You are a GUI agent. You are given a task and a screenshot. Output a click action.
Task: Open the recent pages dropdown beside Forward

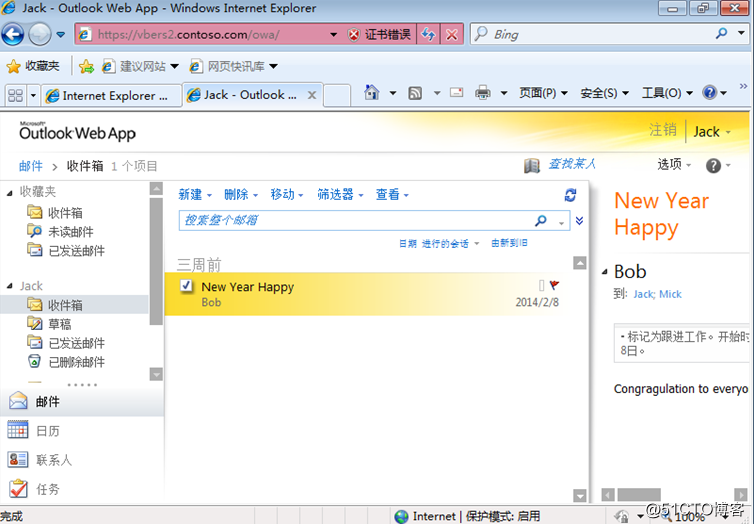61,35
